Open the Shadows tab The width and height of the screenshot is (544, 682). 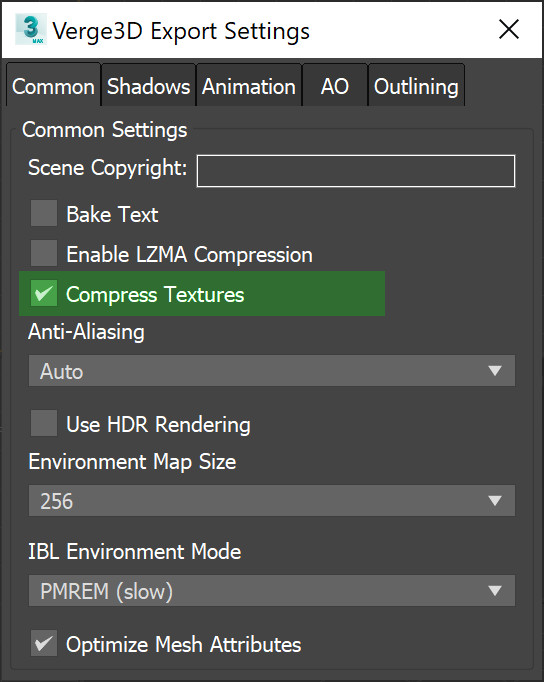(x=148, y=85)
